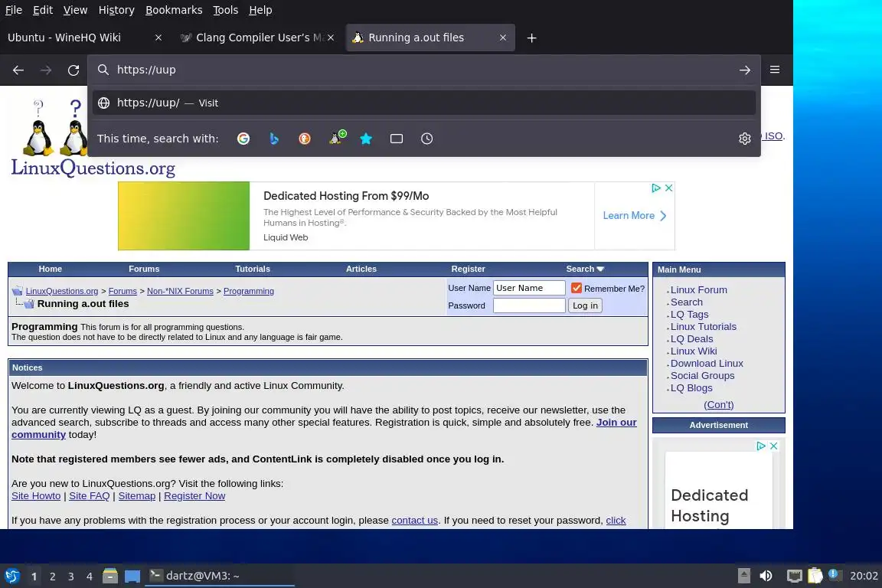
Task: Open the Site FAQ link
Action: click(89, 495)
